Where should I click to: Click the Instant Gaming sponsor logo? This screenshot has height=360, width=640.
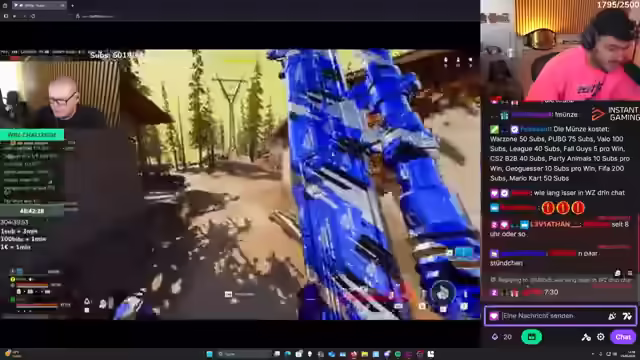[x=616, y=114]
